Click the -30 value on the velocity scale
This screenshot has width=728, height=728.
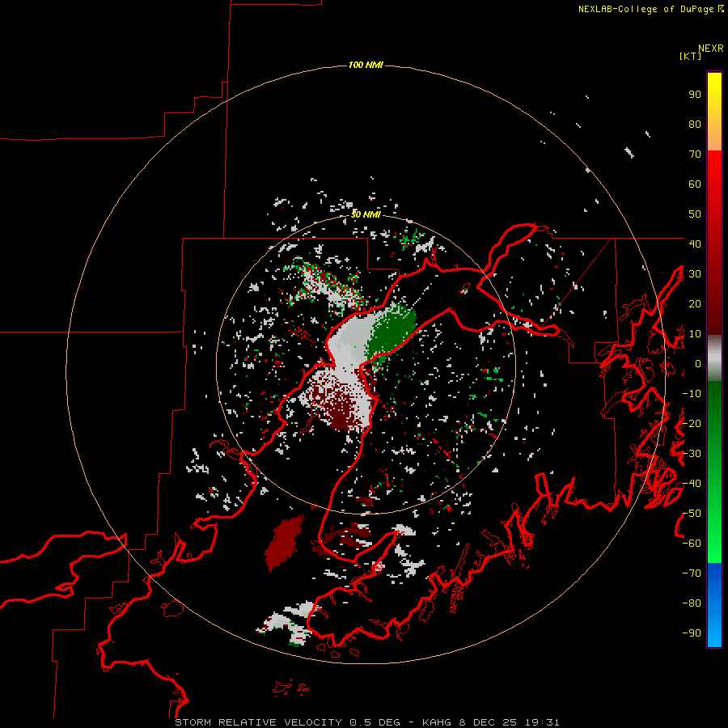(x=692, y=454)
